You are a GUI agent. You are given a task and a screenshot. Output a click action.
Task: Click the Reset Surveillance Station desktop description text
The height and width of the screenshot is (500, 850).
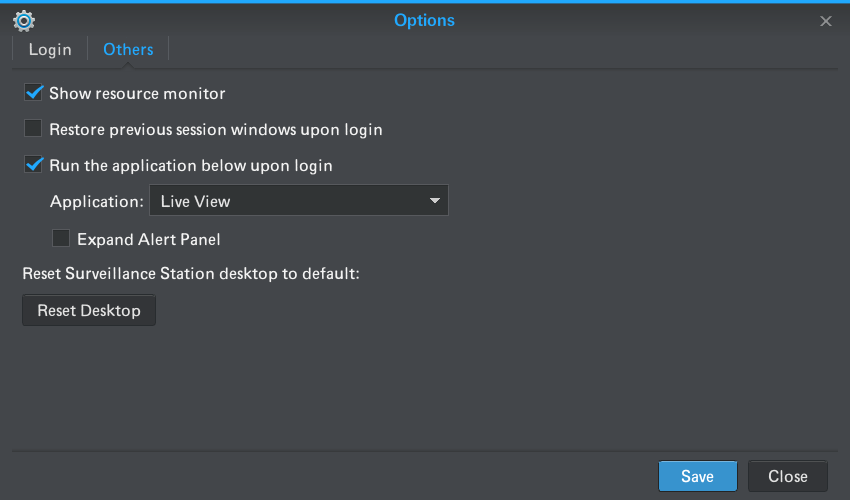(191, 273)
